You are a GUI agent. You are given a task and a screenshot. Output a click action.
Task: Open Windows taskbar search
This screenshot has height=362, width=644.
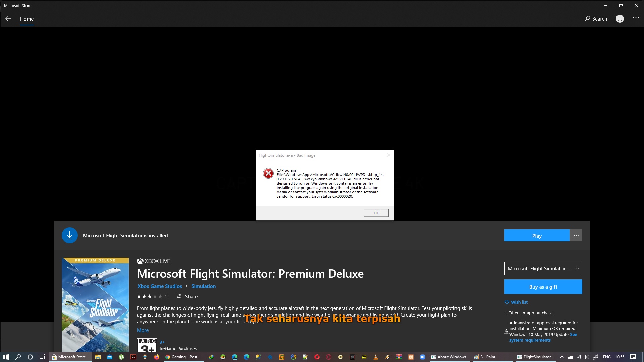pyautogui.click(x=18, y=357)
